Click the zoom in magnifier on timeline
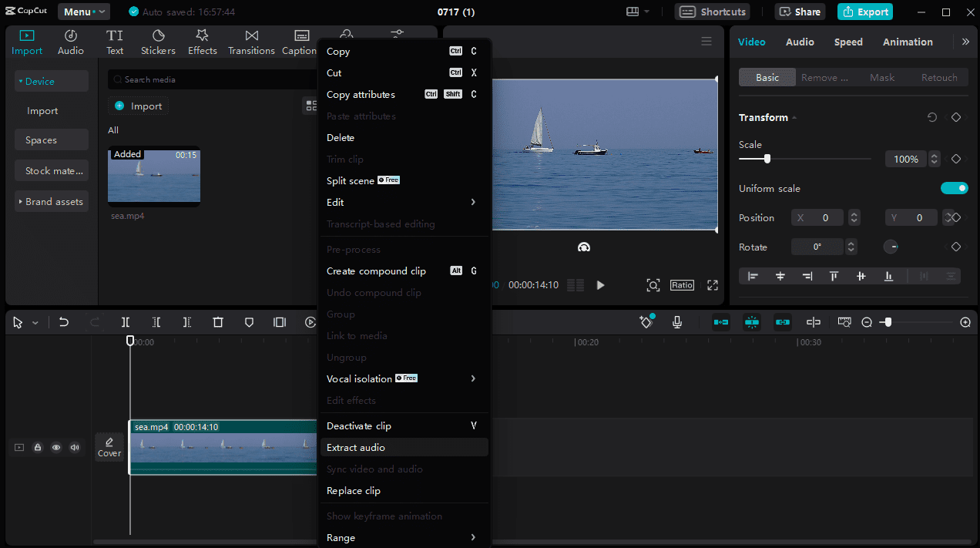Screen dimensions: 980x548 [965, 322]
